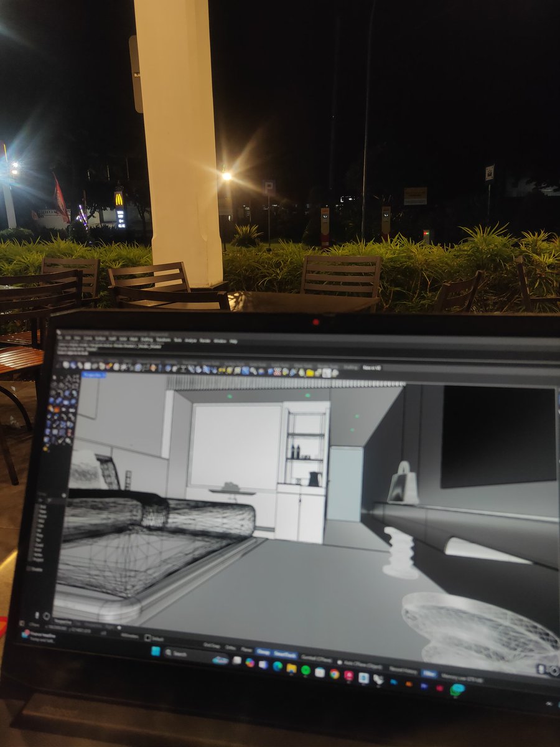The height and width of the screenshot is (747, 560).
Task: Open Spotify from the taskbar
Action: point(306,670)
